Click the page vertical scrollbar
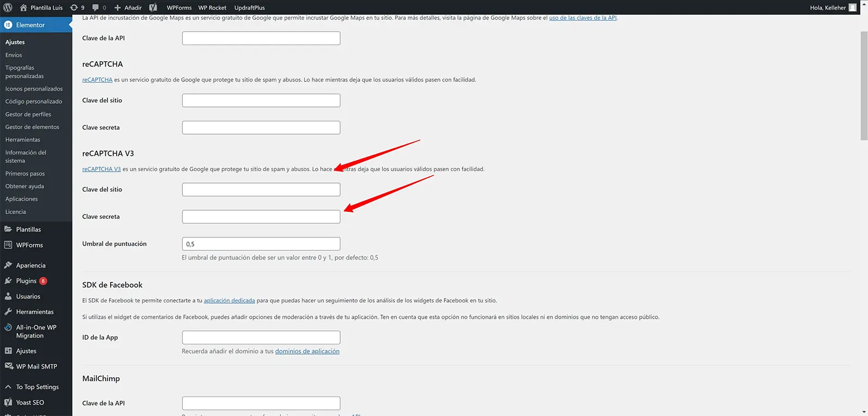868x416 pixels. pos(864,87)
